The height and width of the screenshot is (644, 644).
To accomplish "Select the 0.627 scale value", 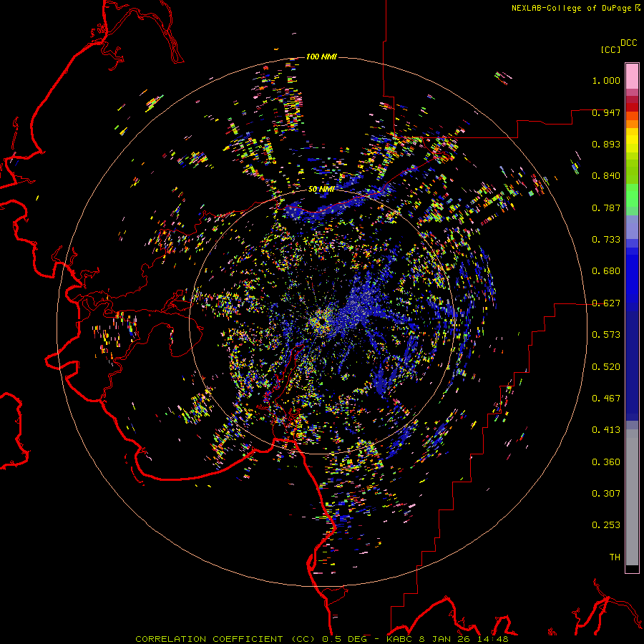I will coord(606,303).
